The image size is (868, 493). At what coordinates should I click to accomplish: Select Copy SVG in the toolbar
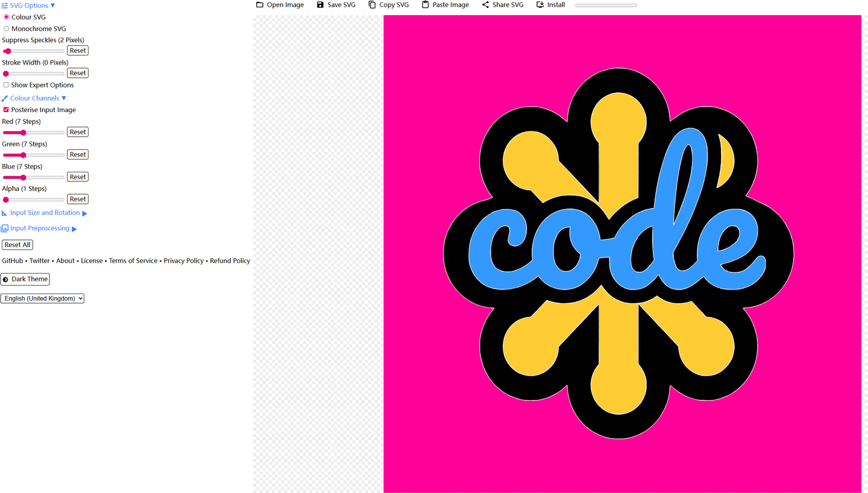tap(389, 5)
